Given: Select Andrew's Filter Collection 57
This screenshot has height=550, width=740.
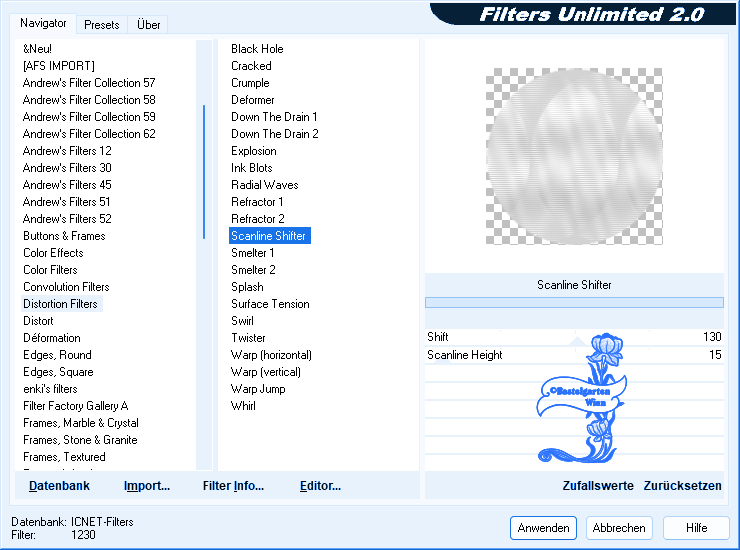Looking at the screenshot, I should [x=89, y=83].
